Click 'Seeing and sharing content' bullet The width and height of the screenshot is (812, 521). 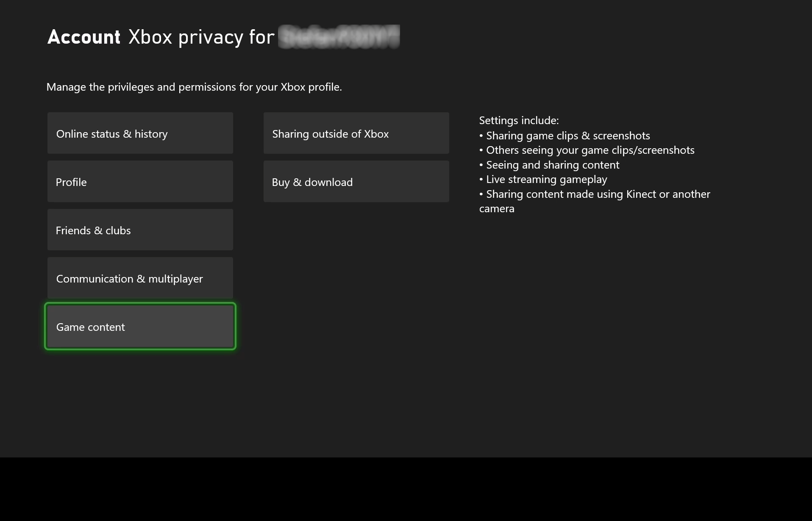click(x=549, y=165)
